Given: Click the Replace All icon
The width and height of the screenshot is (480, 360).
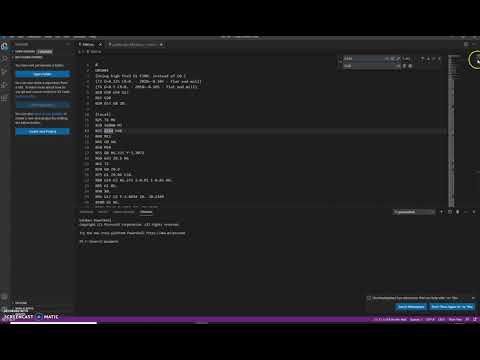Looking at the screenshot, I should [x=410, y=66].
